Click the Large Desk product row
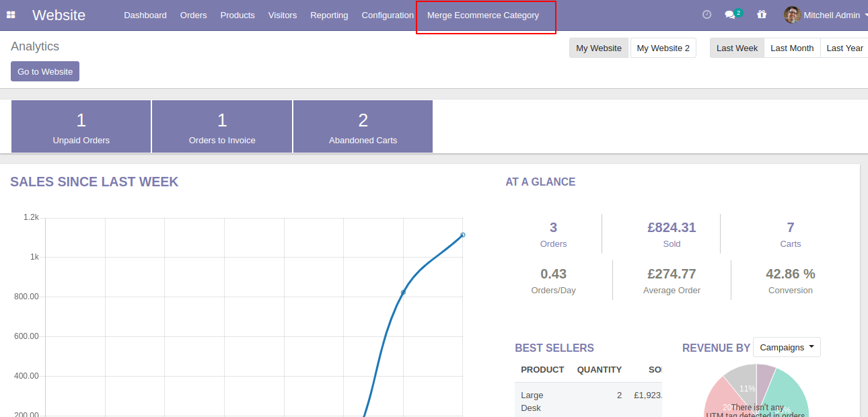The image size is (868, 417). tap(589, 402)
